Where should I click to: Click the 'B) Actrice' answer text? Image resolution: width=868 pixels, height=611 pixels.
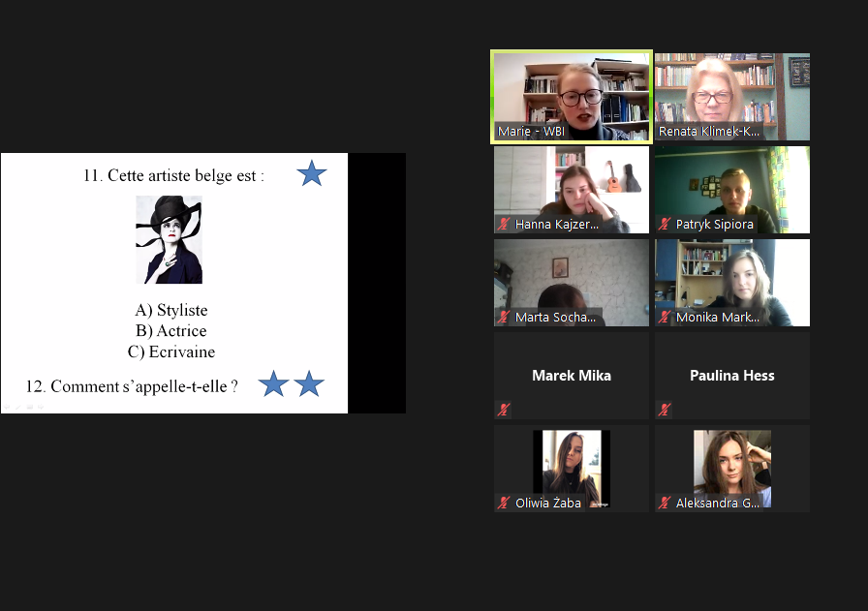[171, 330]
